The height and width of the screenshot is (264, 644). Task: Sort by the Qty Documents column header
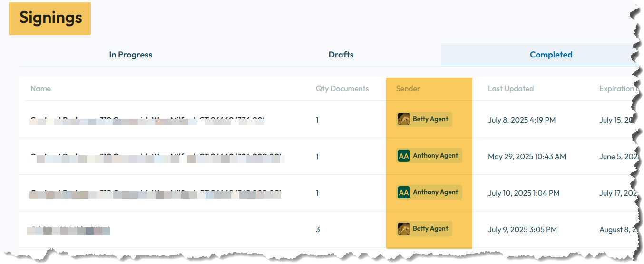click(x=342, y=89)
